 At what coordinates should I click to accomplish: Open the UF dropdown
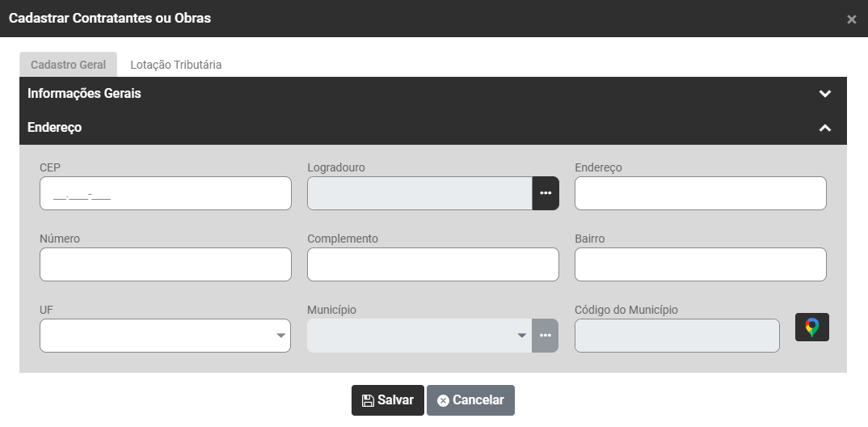(165, 336)
